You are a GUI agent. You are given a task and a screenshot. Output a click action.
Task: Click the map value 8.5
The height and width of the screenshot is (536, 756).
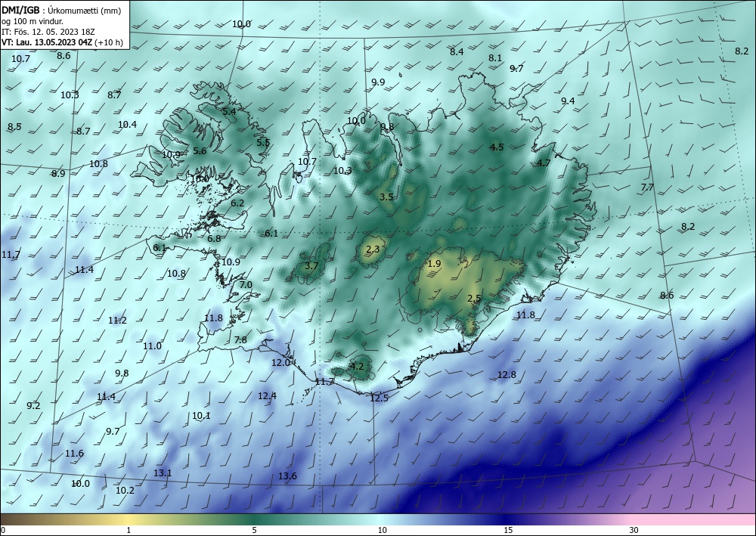click(x=14, y=127)
